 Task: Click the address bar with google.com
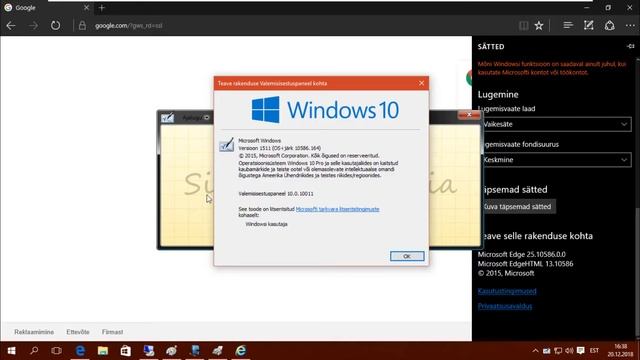point(129,25)
